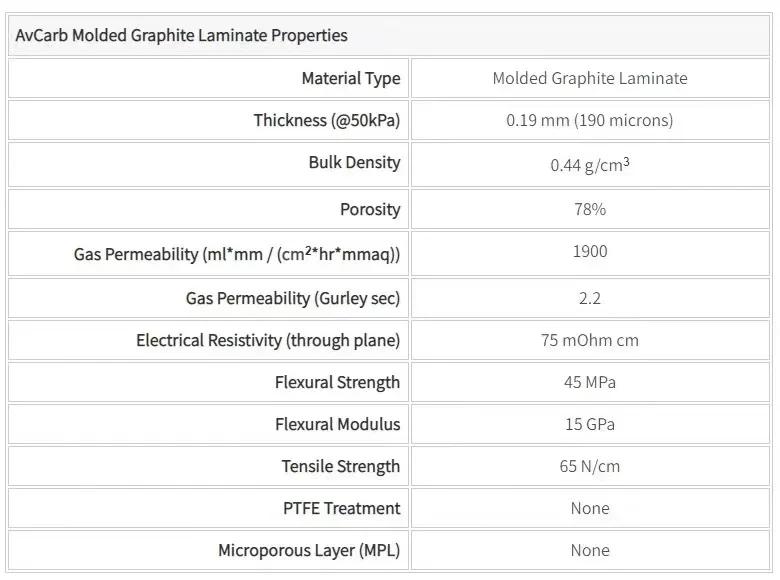Select the Bulk Density label
Viewport: 780px width, 580px height.
click(x=354, y=162)
